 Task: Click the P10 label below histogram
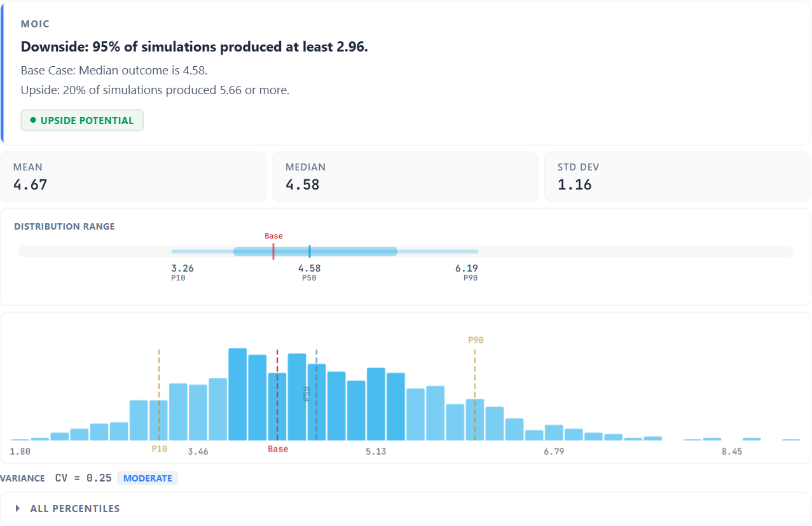coord(159,448)
